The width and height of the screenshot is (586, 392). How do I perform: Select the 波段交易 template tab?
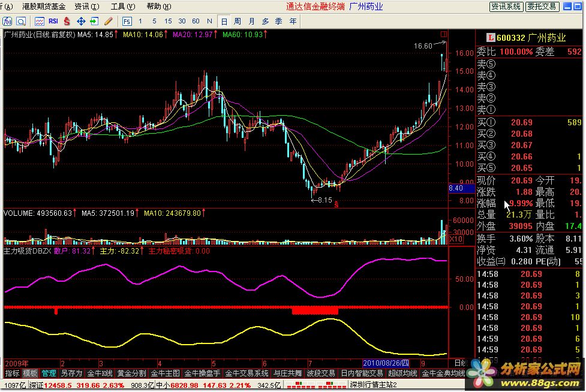pyautogui.click(x=321, y=373)
